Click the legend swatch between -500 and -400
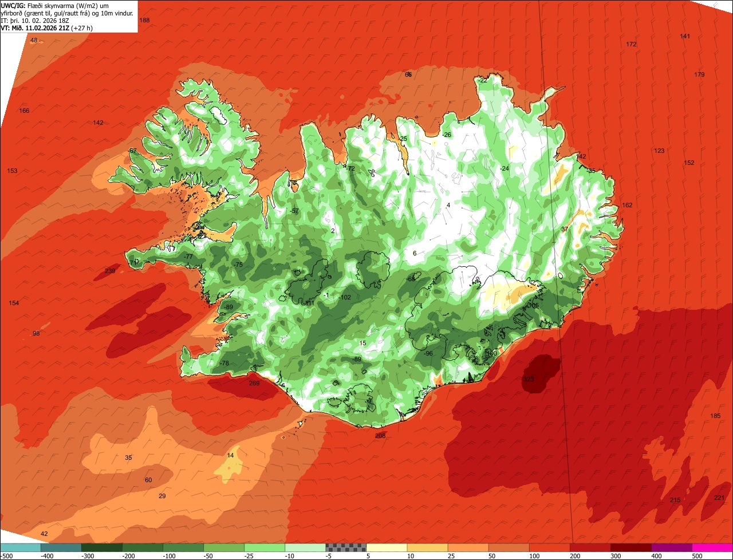This screenshot has height=560, width=733. 21,547
